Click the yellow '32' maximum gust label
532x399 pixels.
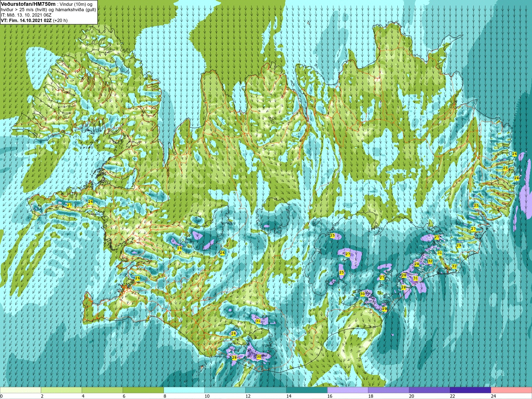point(430,261)
